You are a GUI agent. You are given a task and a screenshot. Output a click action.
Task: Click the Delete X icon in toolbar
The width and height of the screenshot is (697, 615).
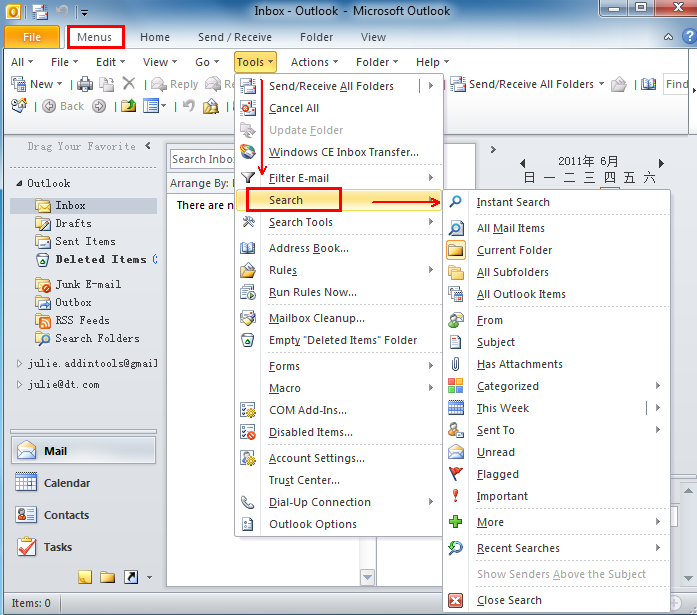point(129,83)
